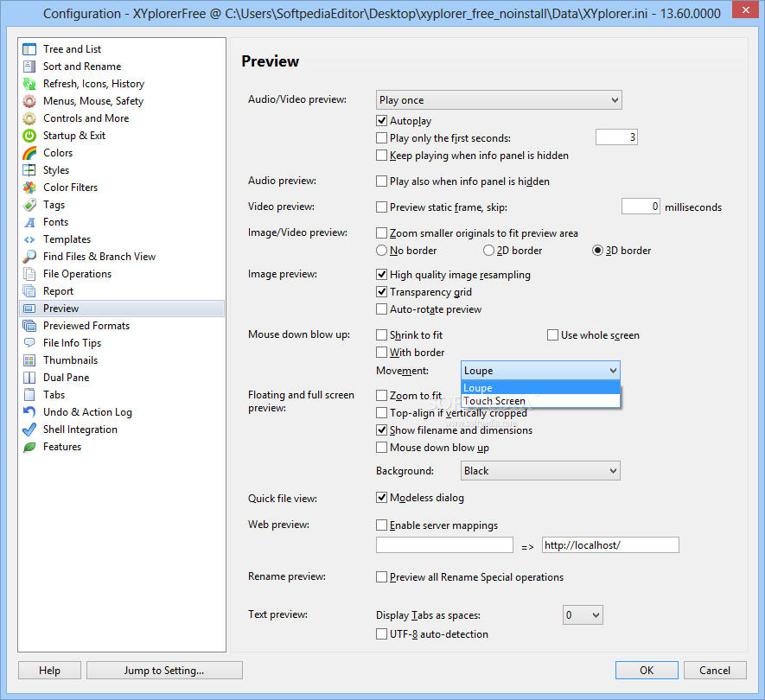Click Jump to Setting... button

tap(164, 671)
